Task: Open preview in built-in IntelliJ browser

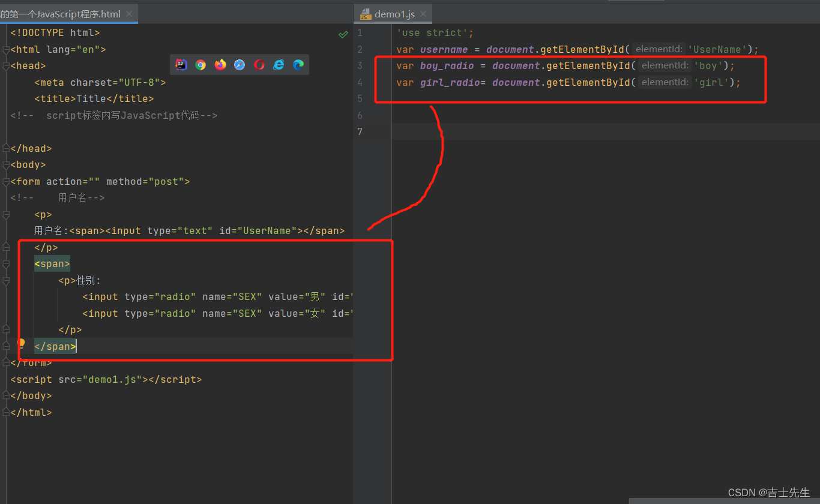Action: [181, 65]
